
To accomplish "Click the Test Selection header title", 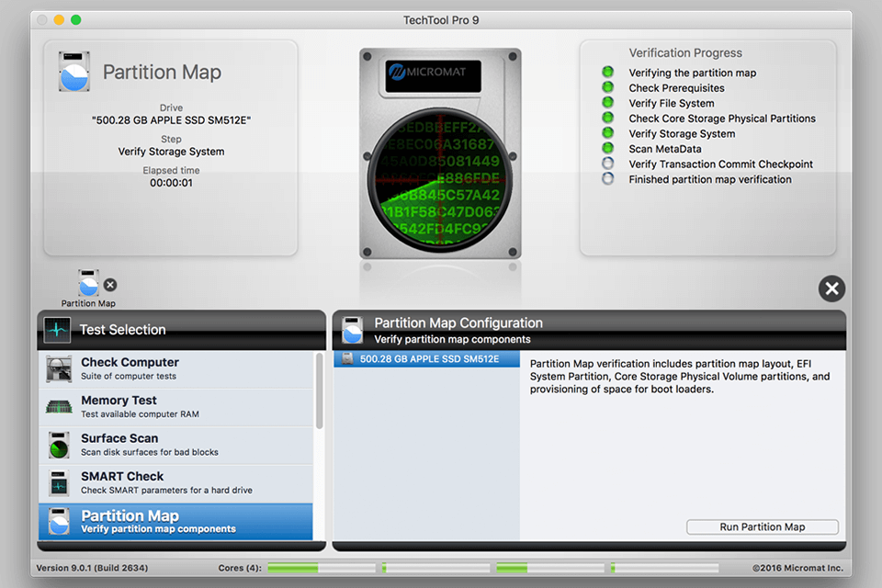I will 122,330.
